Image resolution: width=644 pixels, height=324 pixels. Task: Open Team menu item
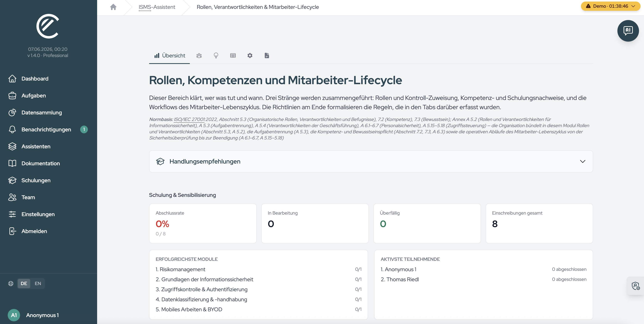(x=28, y=197)
